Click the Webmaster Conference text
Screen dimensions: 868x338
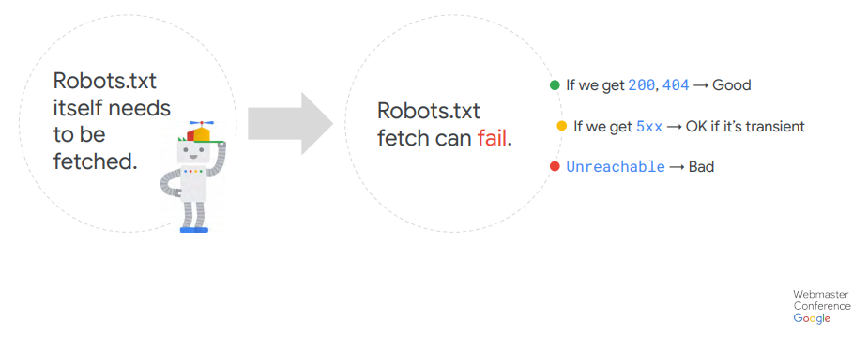822,300
